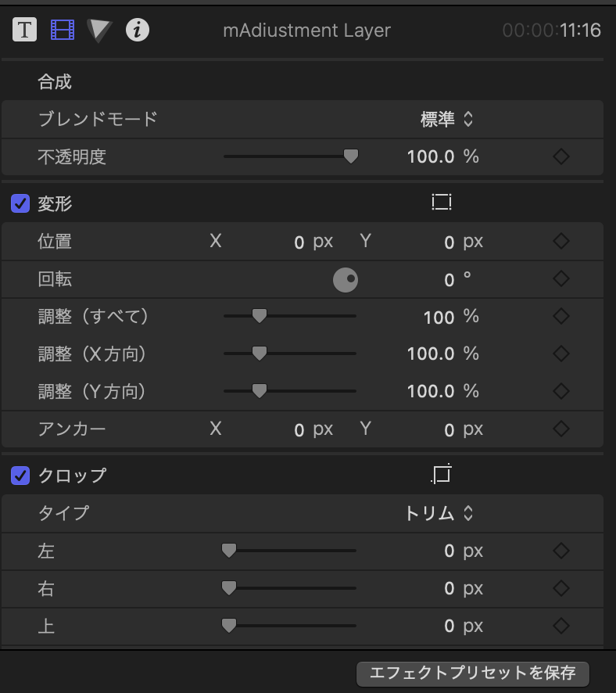Add keyframe for position (位置)

pyautogui.click(x=560, y=241)
